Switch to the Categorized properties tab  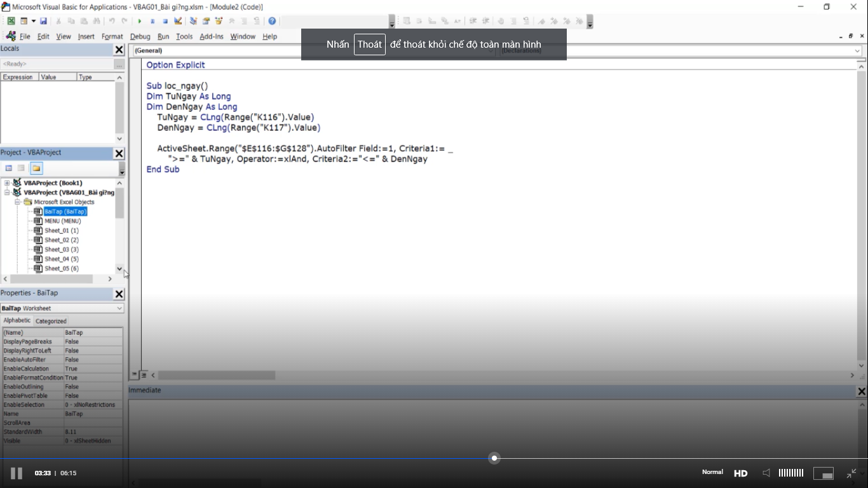click(x=51, y=321)
